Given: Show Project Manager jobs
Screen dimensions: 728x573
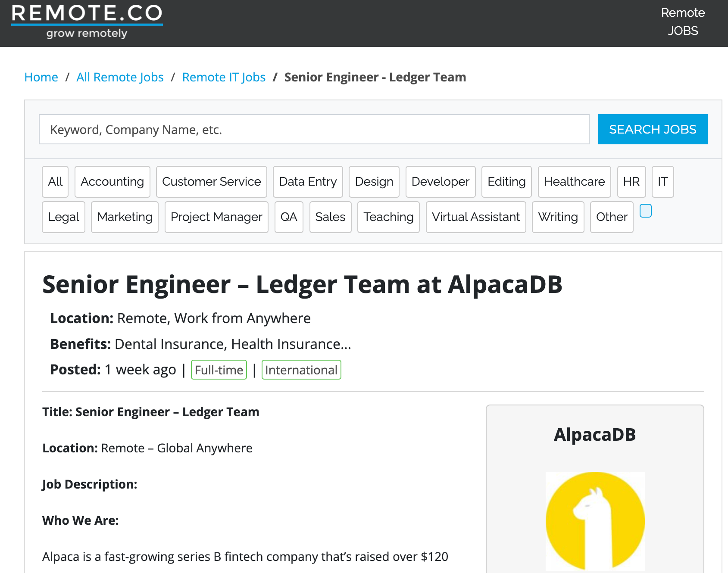Looking at the screenshot, I should [x=216, y=217].
